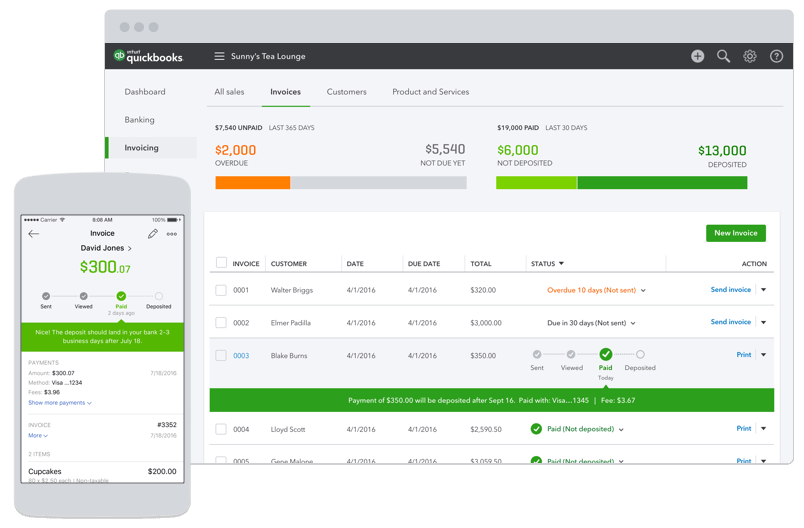Click Send invoice link for Walter Briggs
Screen dimensions: 804x528
730,290
